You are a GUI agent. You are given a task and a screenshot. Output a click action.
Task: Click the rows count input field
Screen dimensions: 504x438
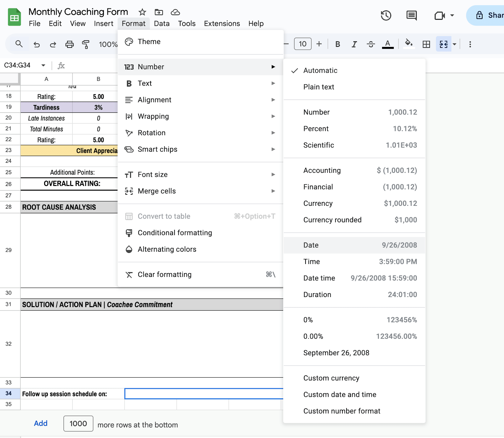78,424
